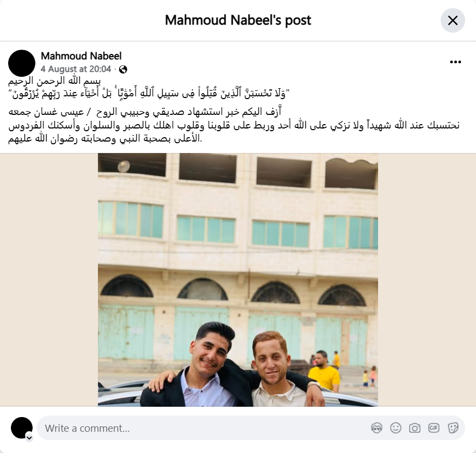Close Mahmoud Nabeel's post dialog

453,20
